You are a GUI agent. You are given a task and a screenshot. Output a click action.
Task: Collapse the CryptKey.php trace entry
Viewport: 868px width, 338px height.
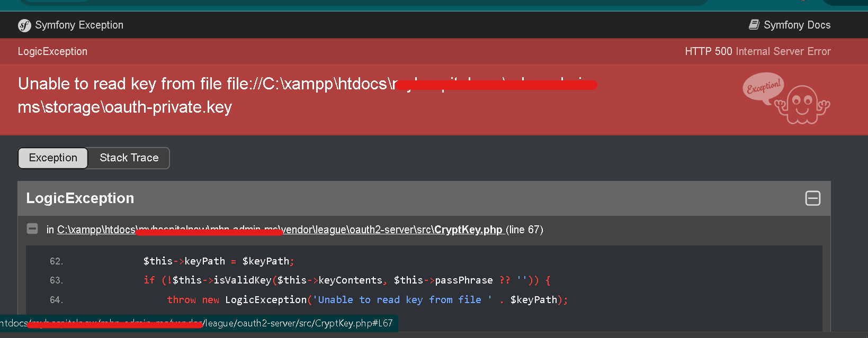tap(32, 229)
